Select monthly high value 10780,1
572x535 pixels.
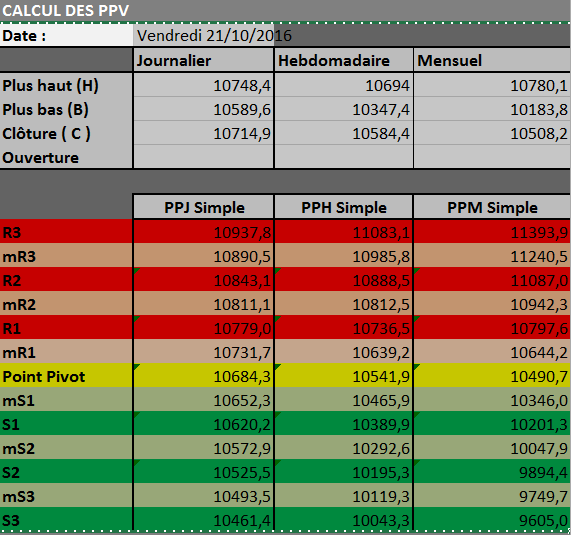click(x=492, y=85)
